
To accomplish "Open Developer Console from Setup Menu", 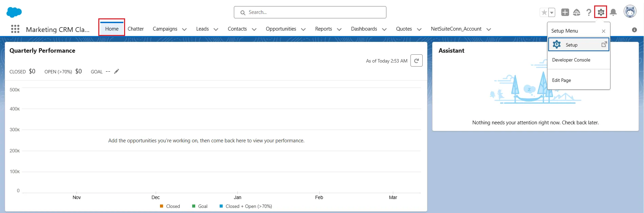I will [x=571, y=60].
